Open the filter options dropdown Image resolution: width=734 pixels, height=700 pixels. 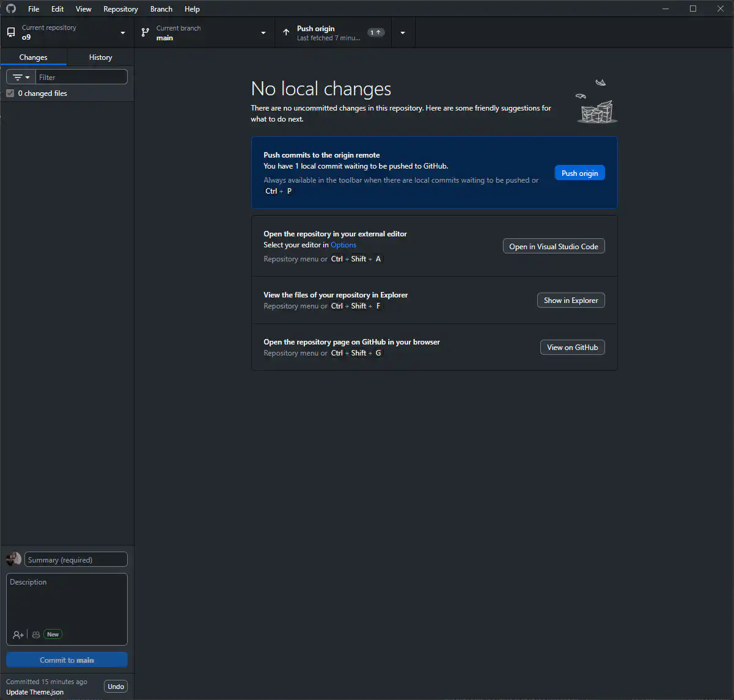21,78
